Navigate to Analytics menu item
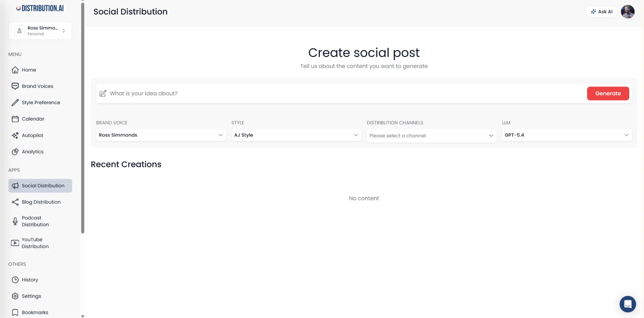The height and width of the screenshot is (318, 644). pos(40,152)
